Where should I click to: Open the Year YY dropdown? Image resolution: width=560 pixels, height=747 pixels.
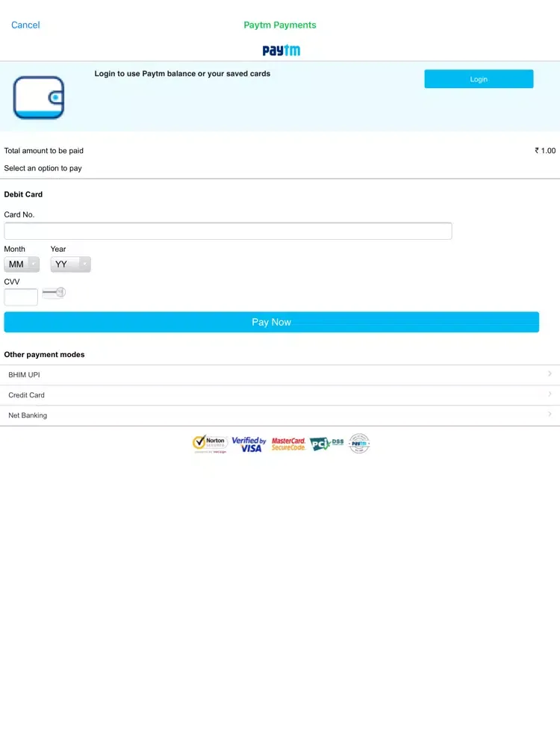tap(70, 264)
